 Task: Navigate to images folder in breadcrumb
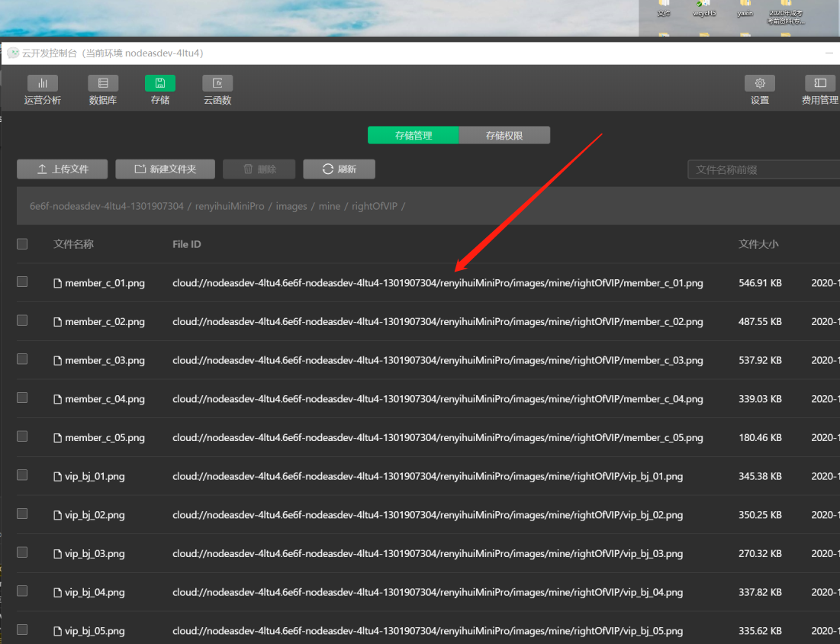(291, 207)
